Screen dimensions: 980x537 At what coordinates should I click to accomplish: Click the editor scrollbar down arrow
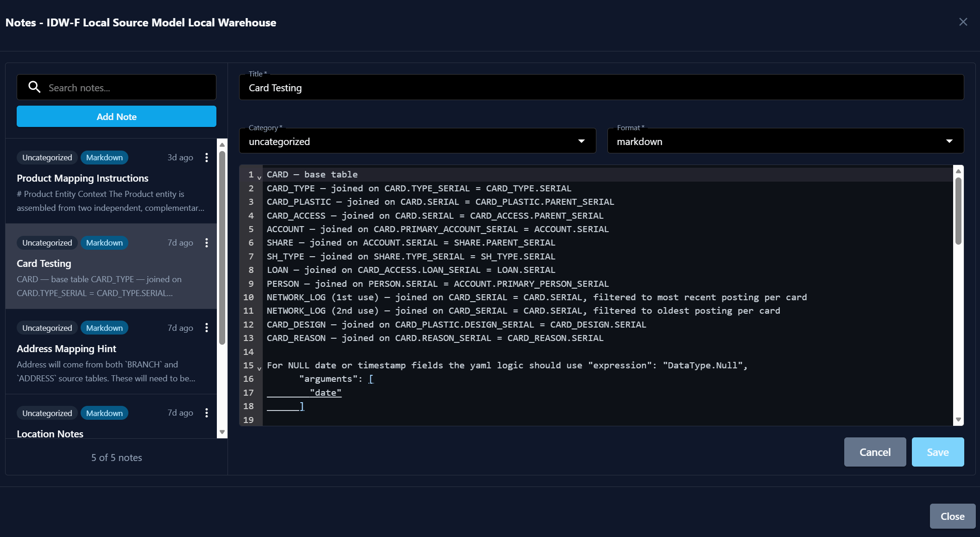(958, 420)
